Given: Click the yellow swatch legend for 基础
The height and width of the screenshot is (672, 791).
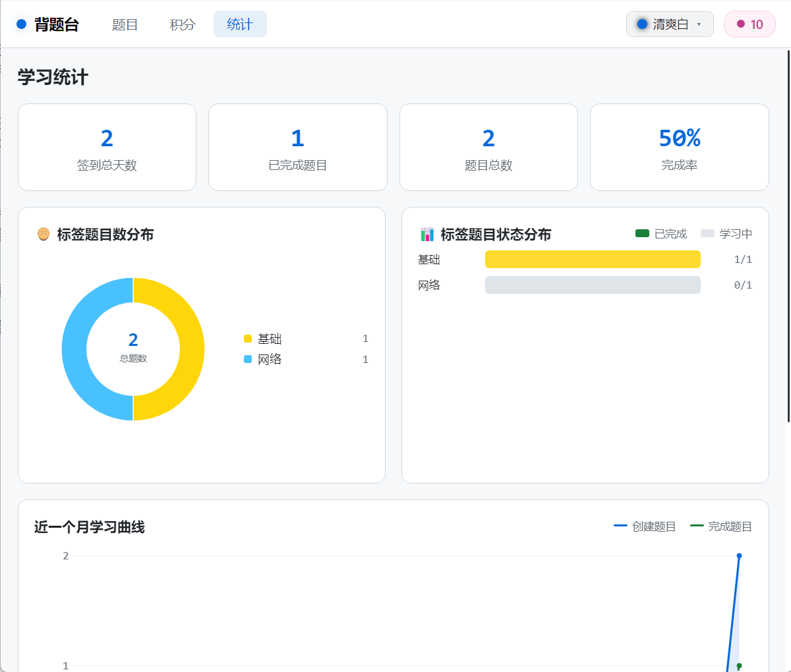Looking at the screenshot, I should (x=248, y=339).
